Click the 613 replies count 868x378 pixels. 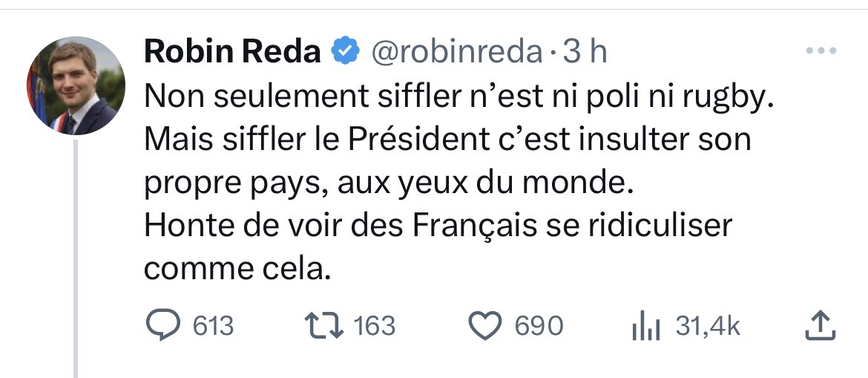click(x=213, y=327)
